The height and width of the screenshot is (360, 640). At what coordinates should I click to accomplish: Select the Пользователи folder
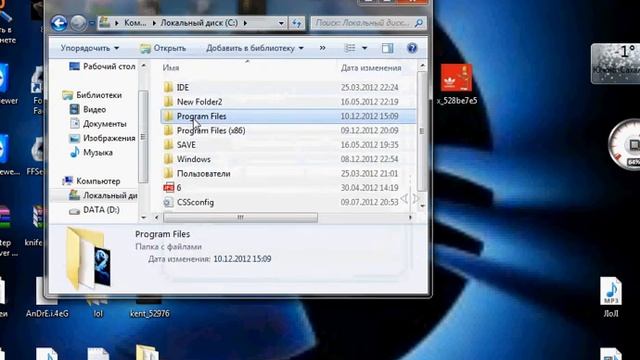click(203, 173)
